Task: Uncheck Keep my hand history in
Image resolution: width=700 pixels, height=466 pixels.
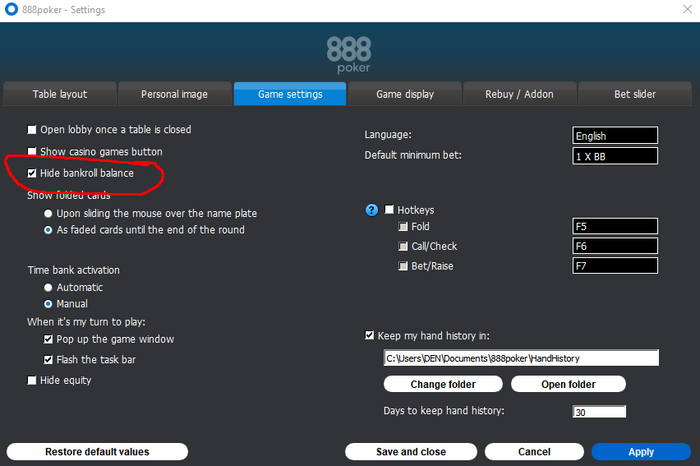Action: (x=369, y=335)
